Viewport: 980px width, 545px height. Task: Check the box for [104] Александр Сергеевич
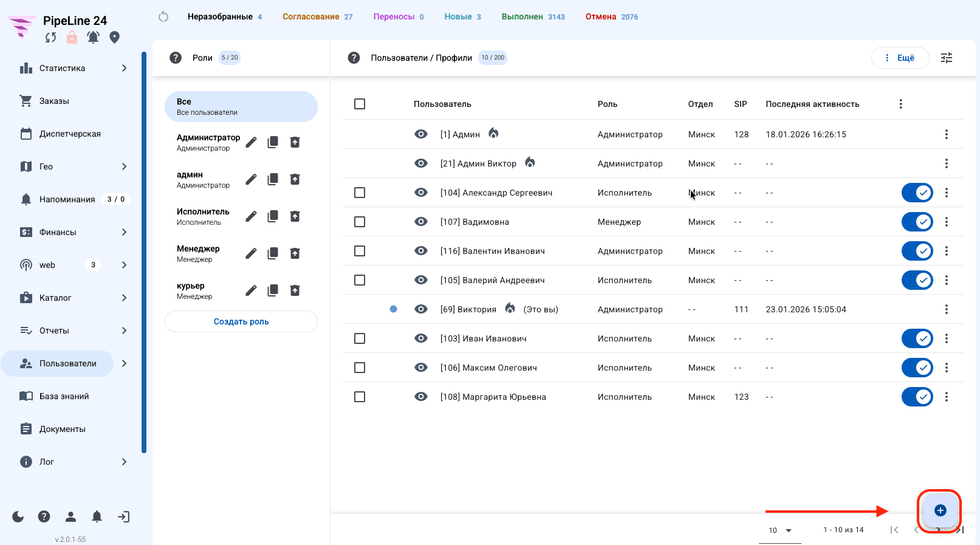pyautogui.click(x=360, y=193)
